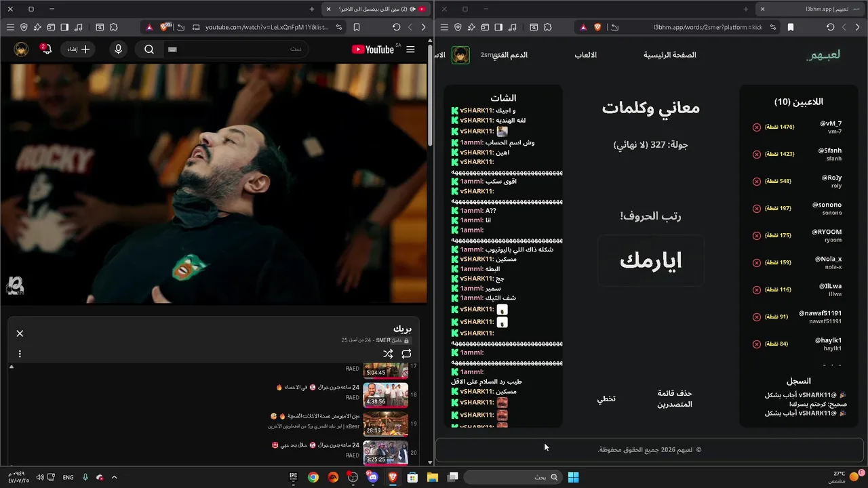Image resolution: width=868 pixels, height=488 pixels.
Task: Click youtube.com address bar
Action: (x=266, y=27)
